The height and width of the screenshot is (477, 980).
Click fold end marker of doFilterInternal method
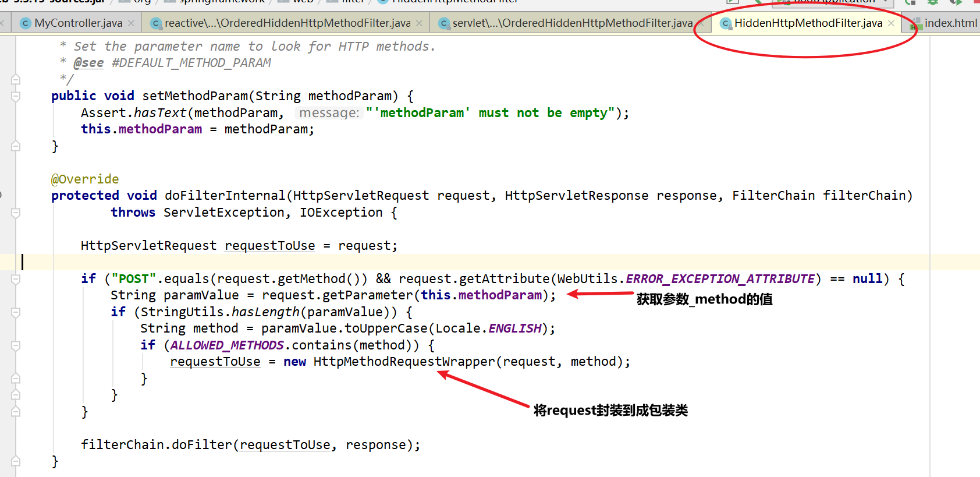tap(16, 461)
